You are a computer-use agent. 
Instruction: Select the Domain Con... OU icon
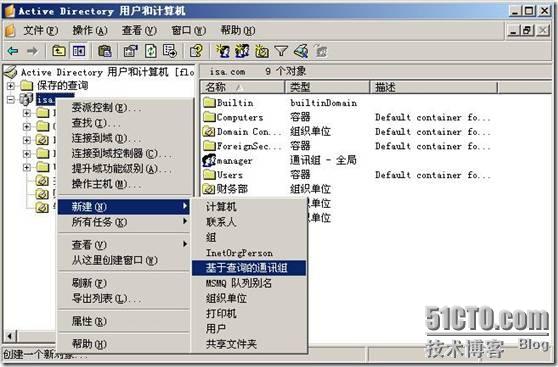(209, 131)
